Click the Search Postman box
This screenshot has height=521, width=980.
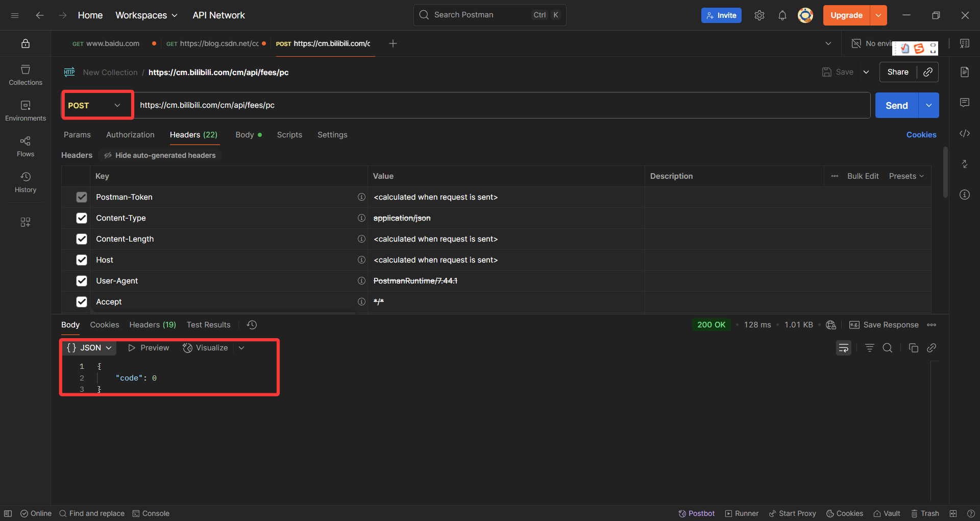coord(489,15)
